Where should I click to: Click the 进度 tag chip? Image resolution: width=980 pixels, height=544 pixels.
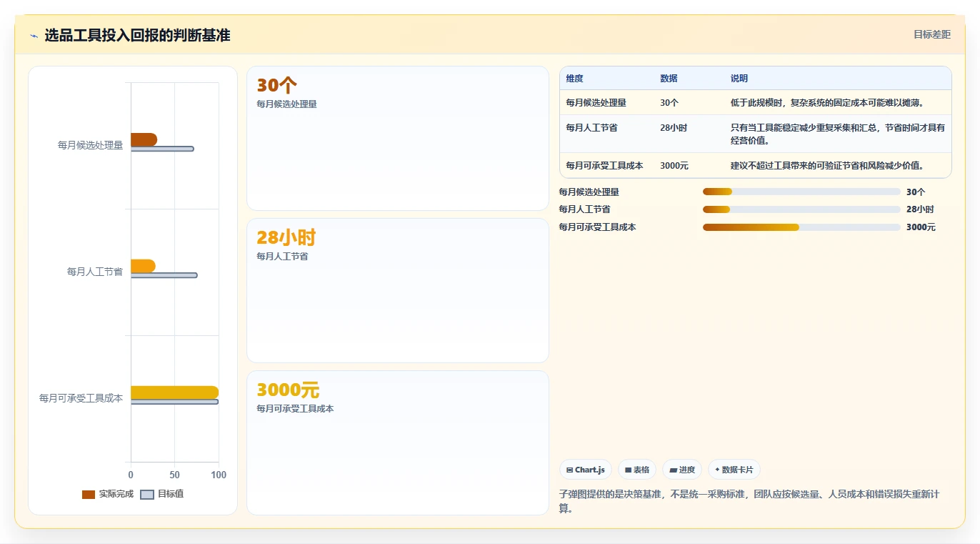(682, 470)
